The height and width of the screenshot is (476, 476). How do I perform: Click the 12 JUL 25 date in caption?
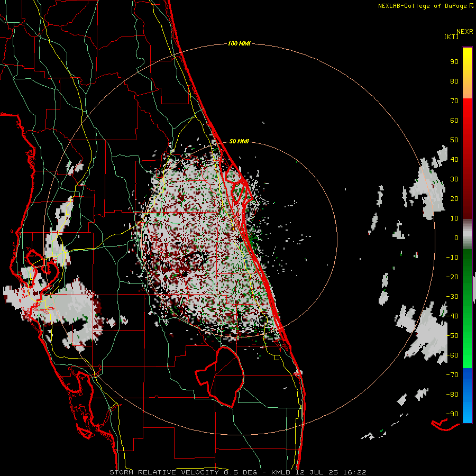tap(317, 472)
